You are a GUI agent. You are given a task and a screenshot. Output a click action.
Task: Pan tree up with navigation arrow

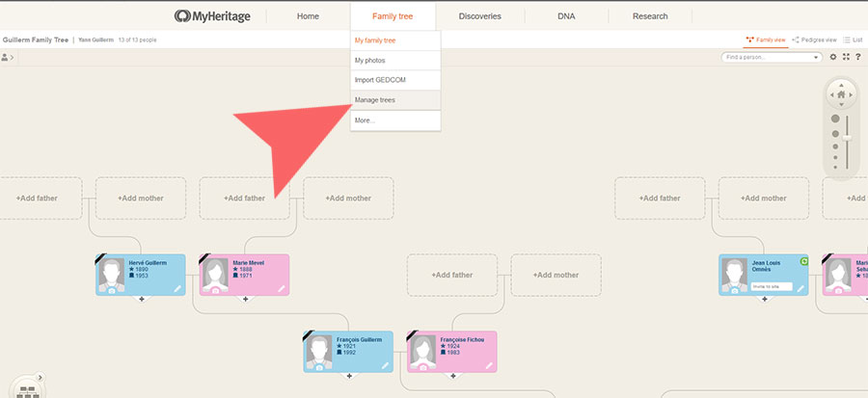[x=841, y=85]
